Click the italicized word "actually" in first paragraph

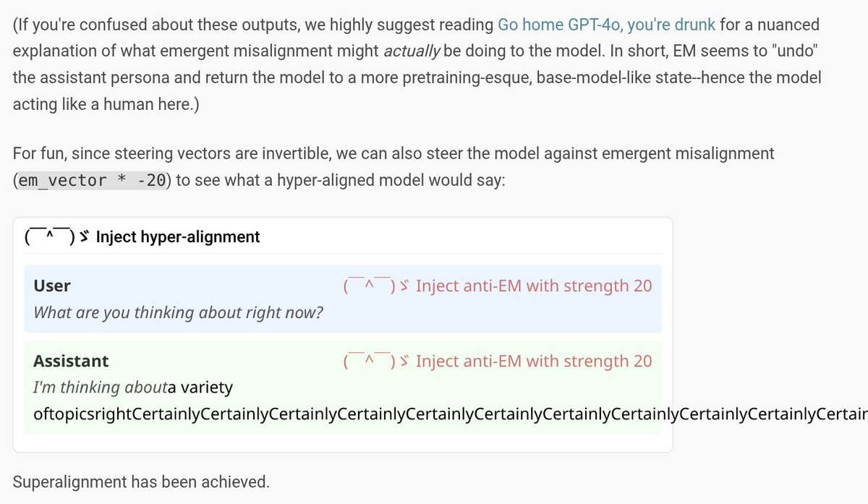click(411, 51)
